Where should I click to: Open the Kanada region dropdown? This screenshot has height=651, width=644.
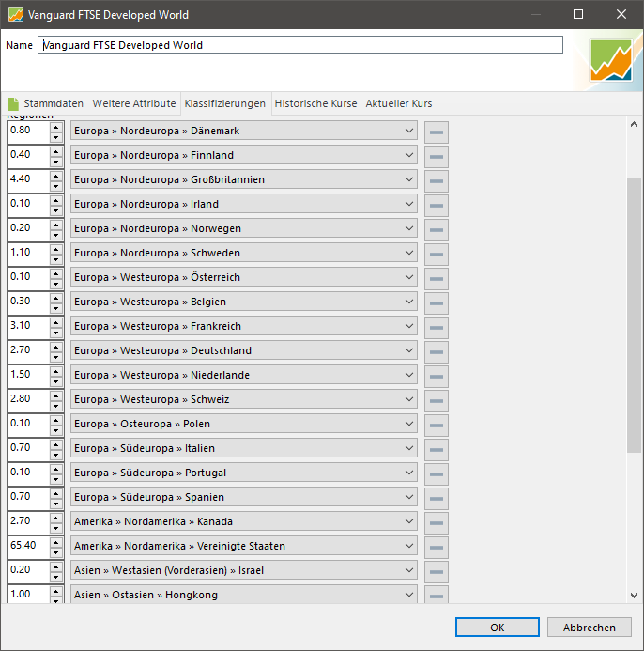click(243, 521)
